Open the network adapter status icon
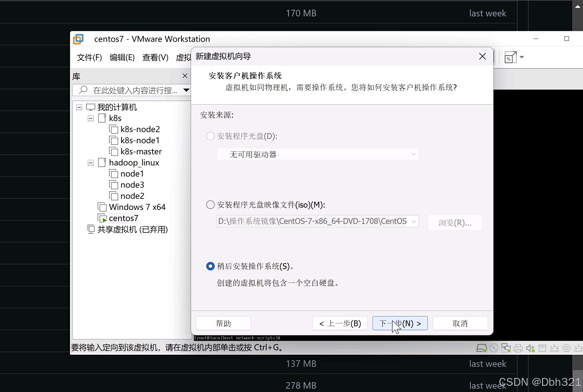The image size is (583, 392). click(x=506, y=348)
